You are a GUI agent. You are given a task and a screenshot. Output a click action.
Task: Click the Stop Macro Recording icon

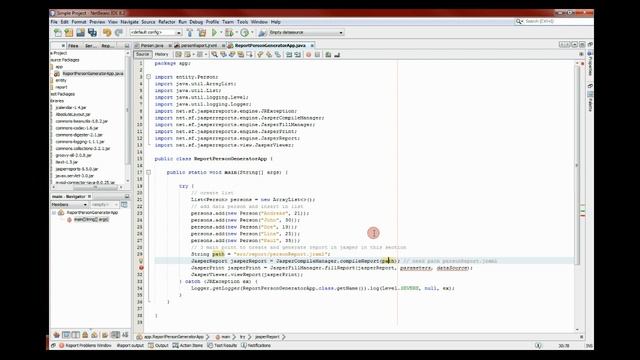318,55
